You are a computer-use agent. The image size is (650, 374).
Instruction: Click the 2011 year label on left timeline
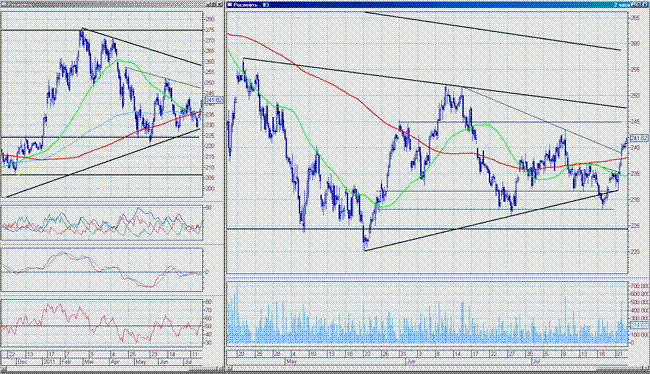tap(50, 362)
